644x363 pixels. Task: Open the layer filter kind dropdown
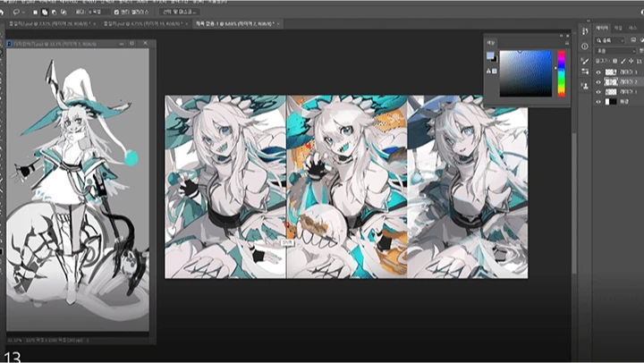coord(610,40)
